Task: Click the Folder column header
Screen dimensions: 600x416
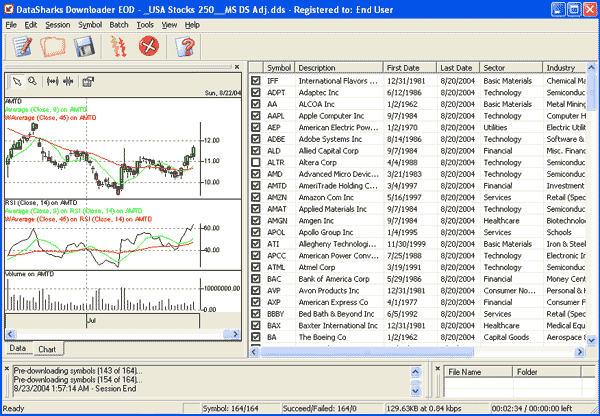Action: point(547,372)
